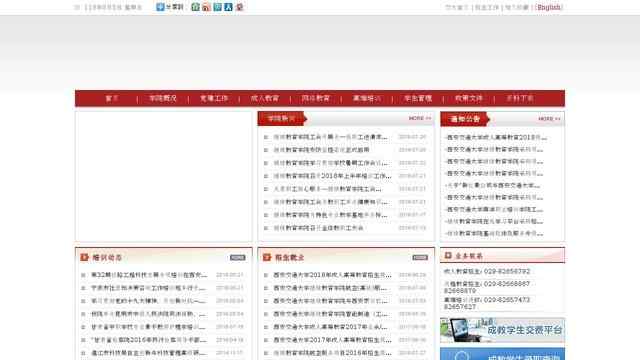This screenshot has width=640, height=360.
Task: Open 西安交通大学2017年成人高等教育招生 item
Action: [x=332, y=340]
